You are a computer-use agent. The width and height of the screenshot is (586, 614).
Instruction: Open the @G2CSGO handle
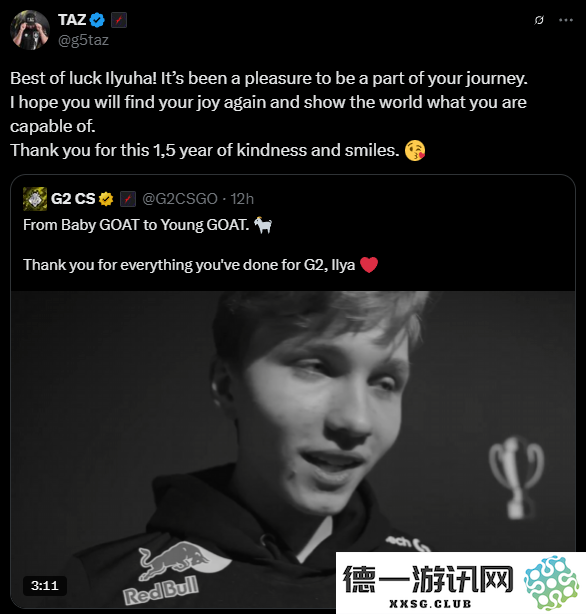click(180, 199)
